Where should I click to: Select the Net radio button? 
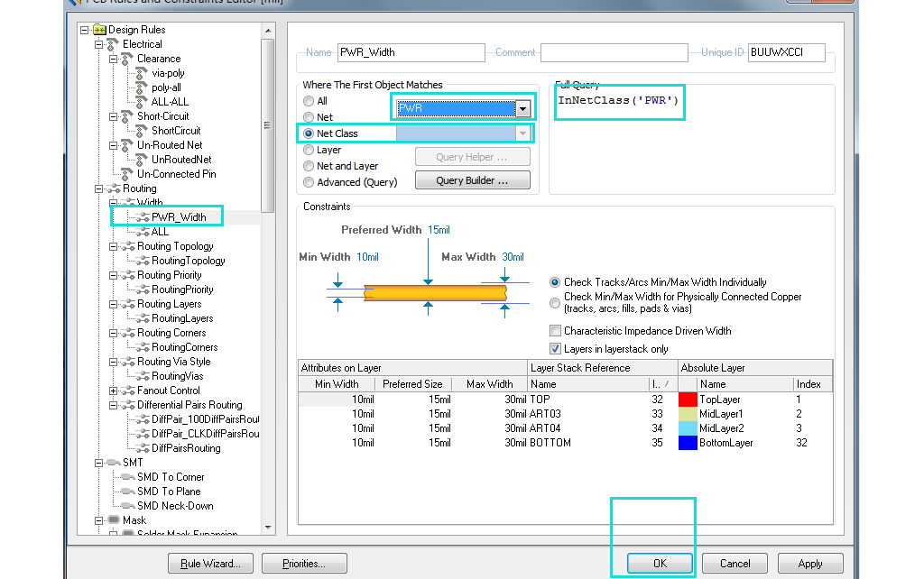tap(309, 117)
